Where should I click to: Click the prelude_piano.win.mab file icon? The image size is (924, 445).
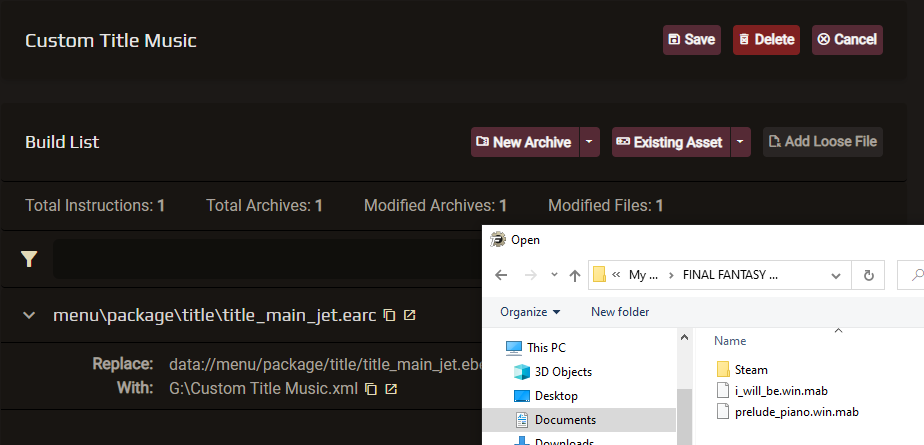[724, 411]
